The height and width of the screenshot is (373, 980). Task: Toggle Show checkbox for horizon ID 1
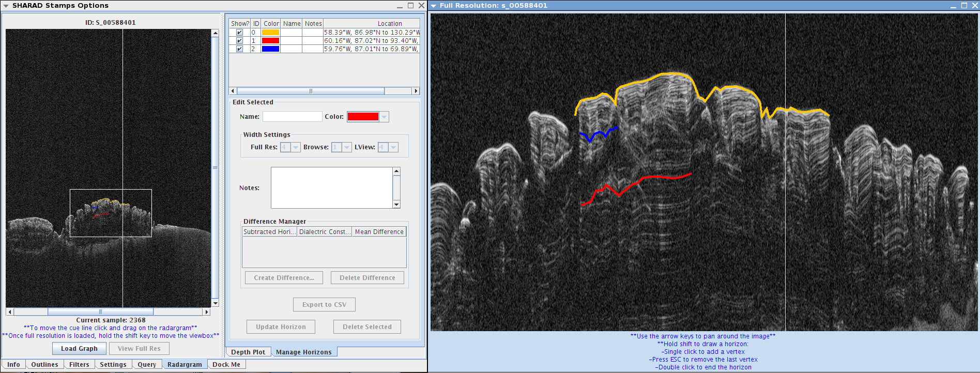[x=239, y=41]
